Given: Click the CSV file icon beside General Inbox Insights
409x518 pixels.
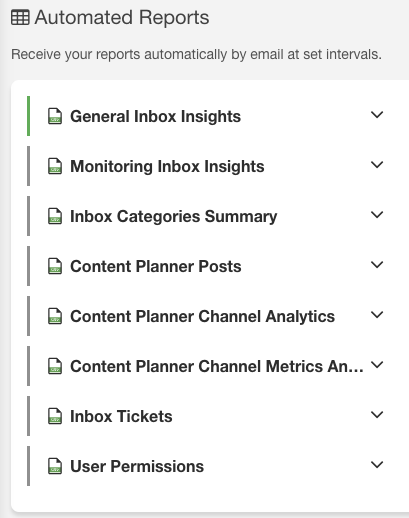Looking at the screenshot, I should click(x=55, y=116).
